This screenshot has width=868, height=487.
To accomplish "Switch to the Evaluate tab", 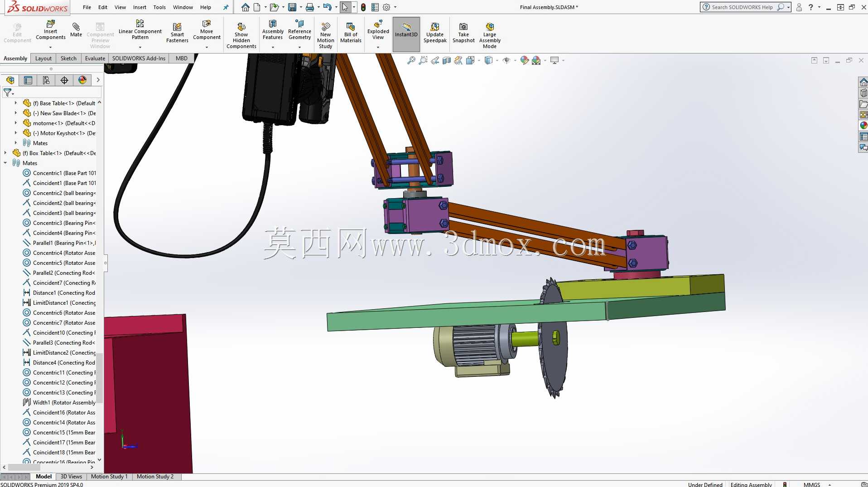I will point(95,58).
